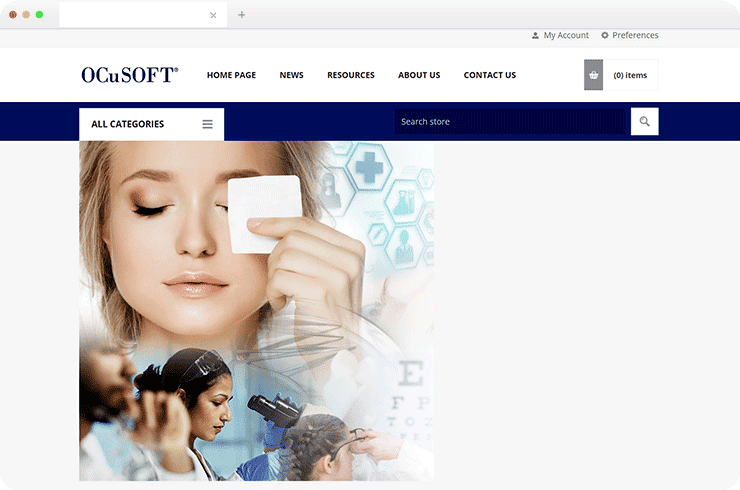
Task: Go to HOME PAGE in navigation
Action: pos(231,75)
